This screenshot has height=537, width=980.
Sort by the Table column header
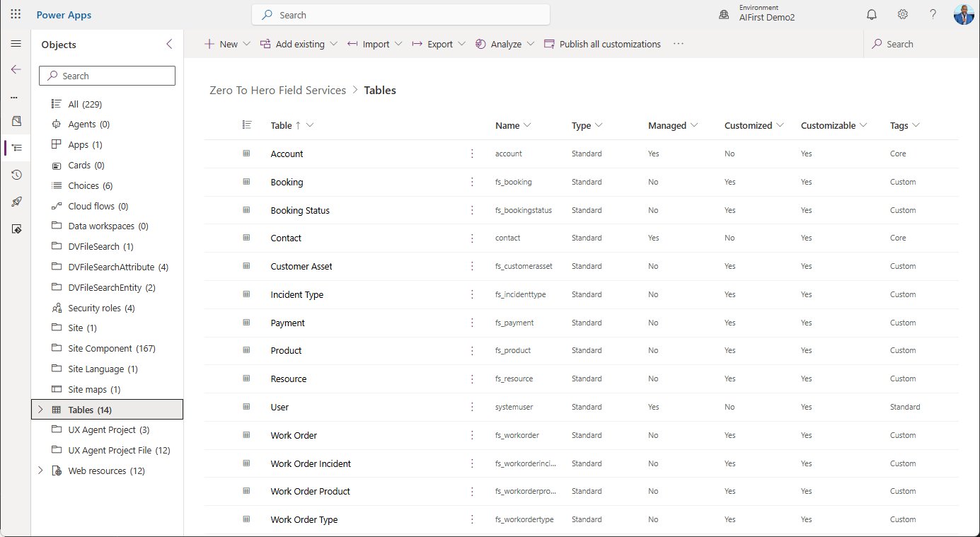[281, 125]
